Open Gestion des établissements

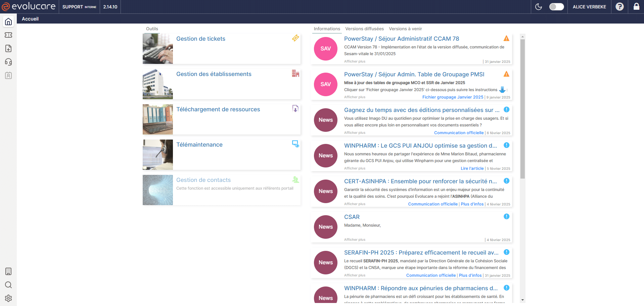214,74
